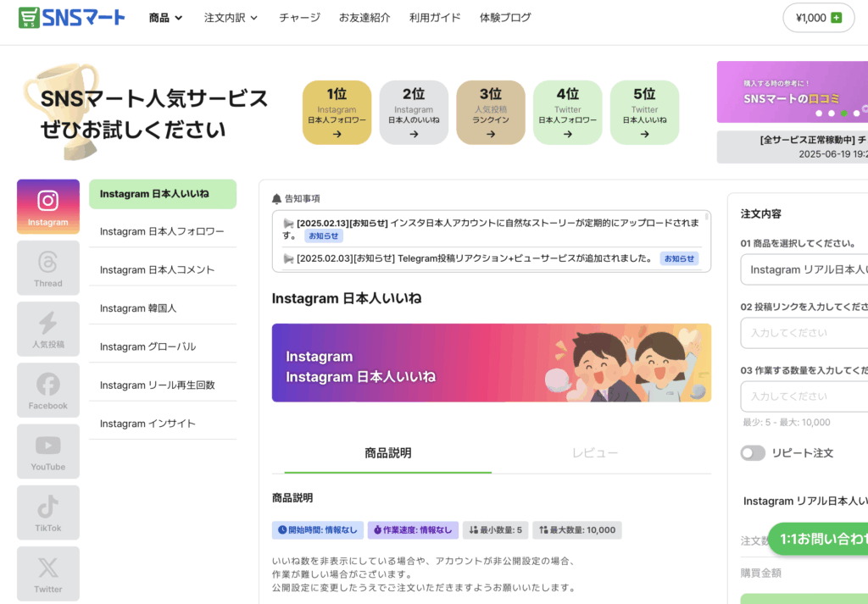Select Instagram インサイト sidebar item
868x604 pixels.
pos(163,424)
